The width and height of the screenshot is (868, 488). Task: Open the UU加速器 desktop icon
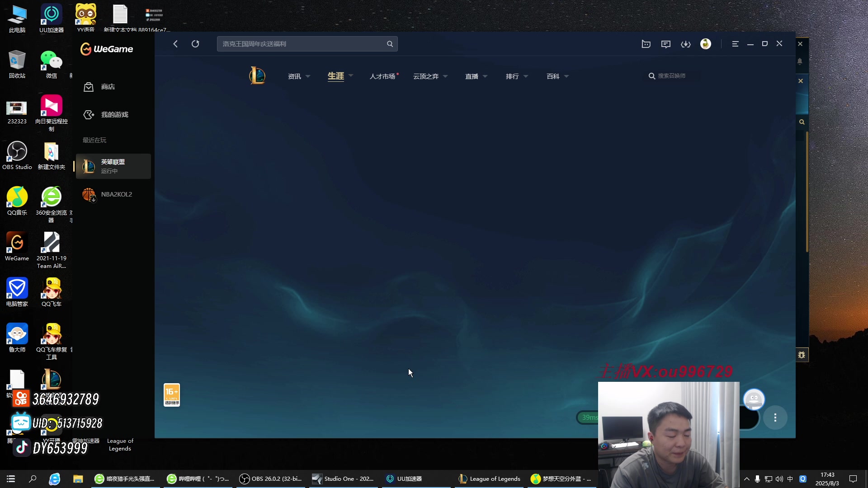point(52,19)
